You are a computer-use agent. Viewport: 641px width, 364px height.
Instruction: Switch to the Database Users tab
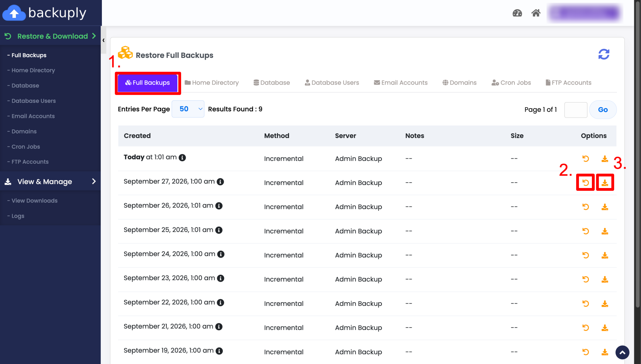[332, 83]
